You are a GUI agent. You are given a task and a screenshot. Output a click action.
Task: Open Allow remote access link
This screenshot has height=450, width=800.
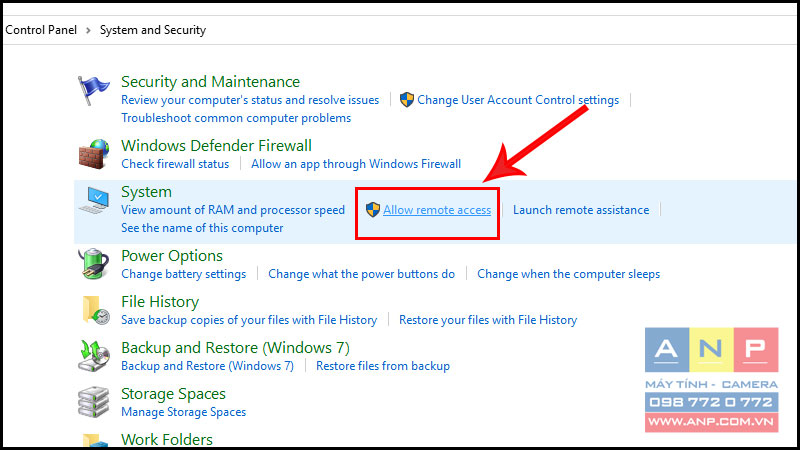(437, 210)
